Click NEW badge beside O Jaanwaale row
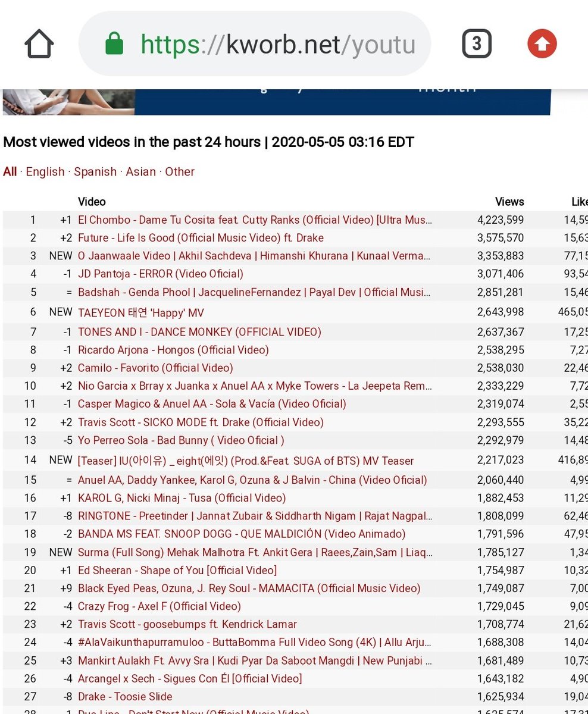 61,256
